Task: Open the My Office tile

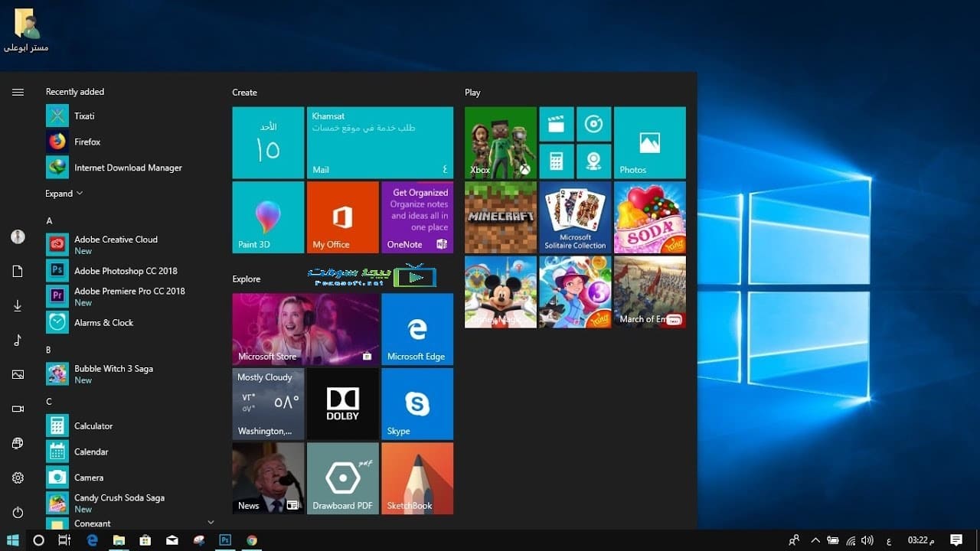Action: click(342, 217)
